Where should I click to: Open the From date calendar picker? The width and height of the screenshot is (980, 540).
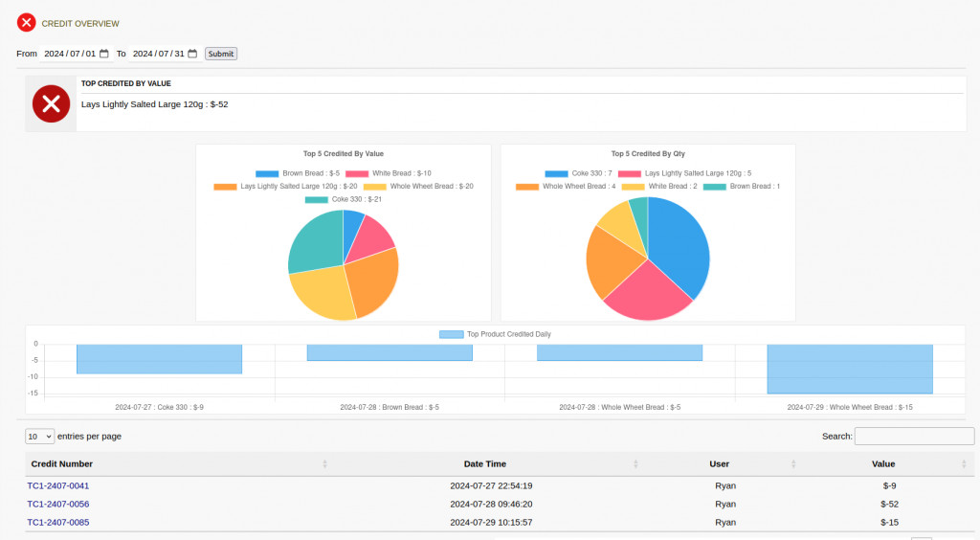[104, 54]
